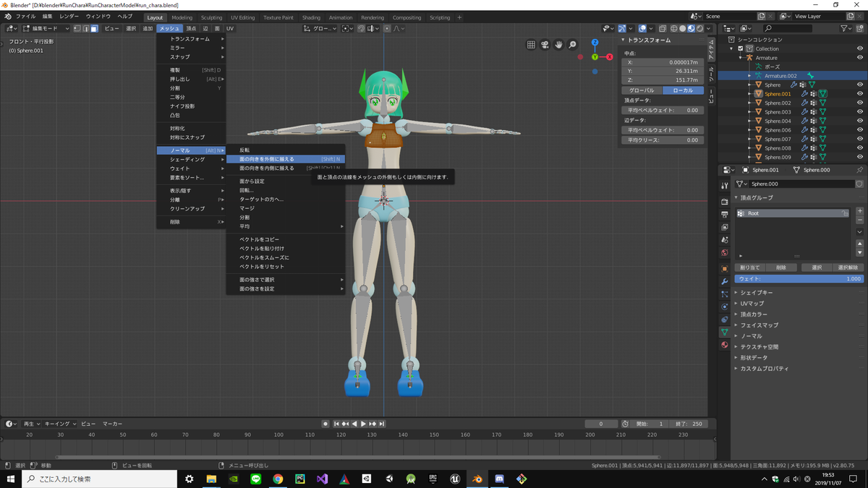Click the jump to end playback icon
Screen dimensions: 868x488
(382, 424)
